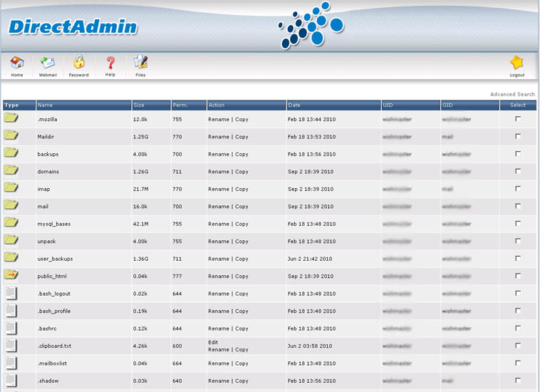Open the mysql_bases folder icon

pos(11,222)
